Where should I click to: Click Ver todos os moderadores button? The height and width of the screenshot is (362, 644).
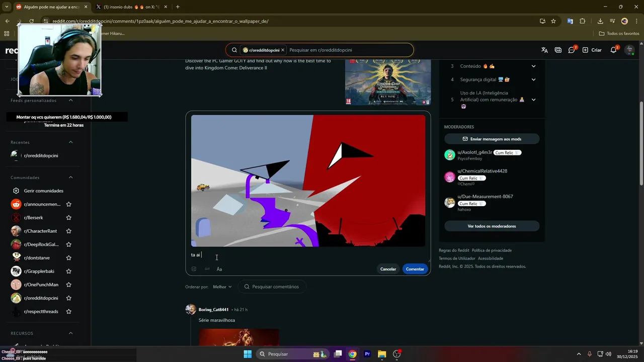[x=492, y=226]
